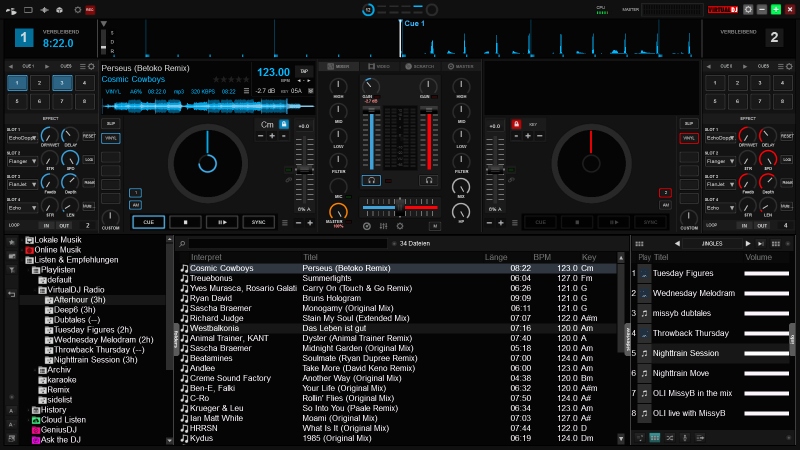Switch to the VIDEO tab
Image resolution: width=800 pixels, height=450 pixels.
[379, 66]
